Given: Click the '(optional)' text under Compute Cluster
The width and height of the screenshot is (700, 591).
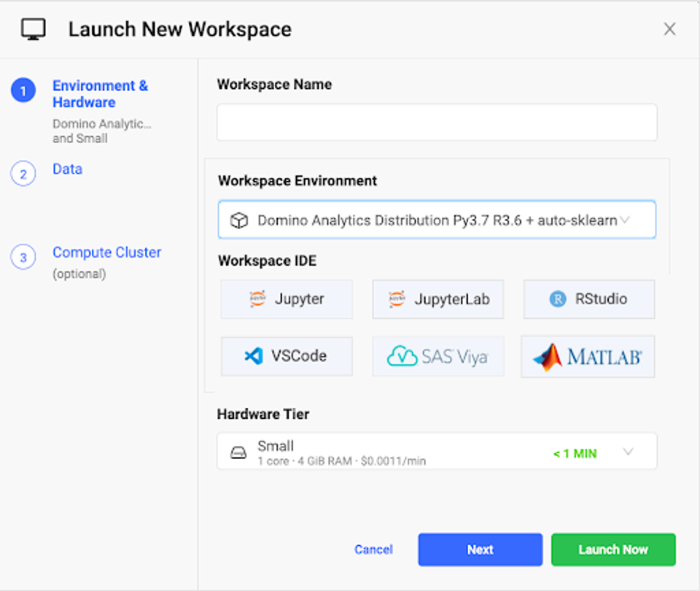Looking at the screenshot, I should tap(79, 274).
